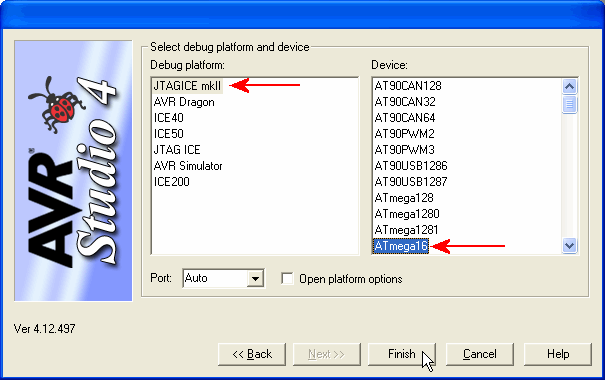Pick ATmega1281 in Device list
This screenshot has height=380, width=605.
coord(406,230)
